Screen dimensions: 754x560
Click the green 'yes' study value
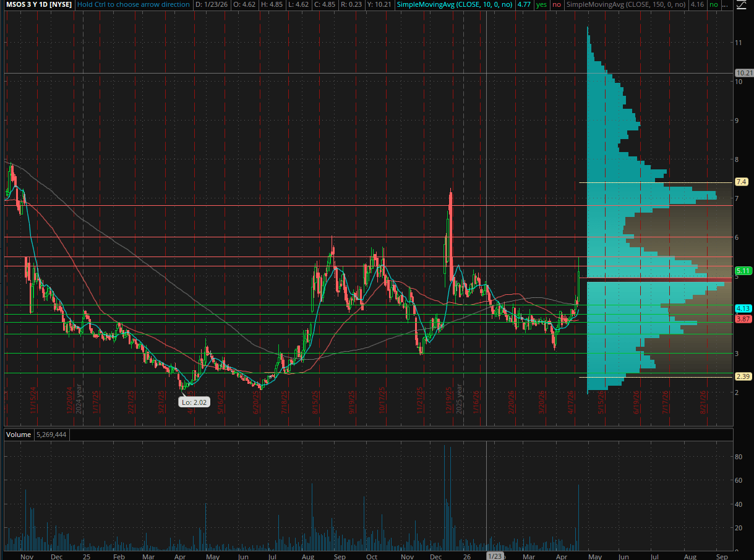(542, 4)
